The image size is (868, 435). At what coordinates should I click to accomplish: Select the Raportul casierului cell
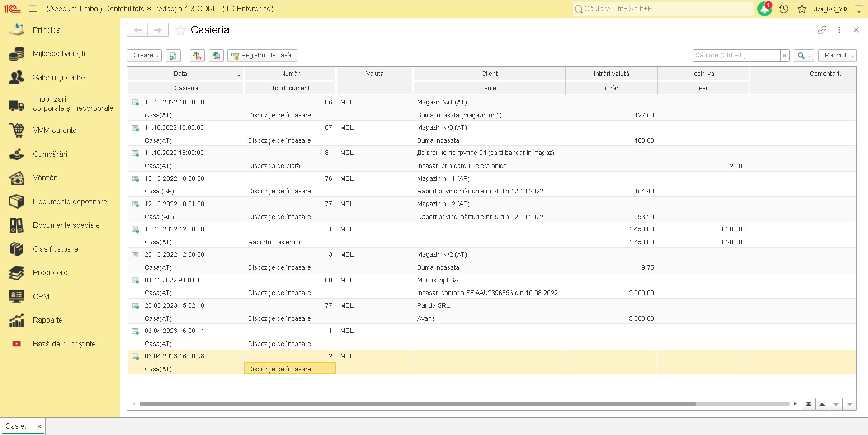coord(290,242)
